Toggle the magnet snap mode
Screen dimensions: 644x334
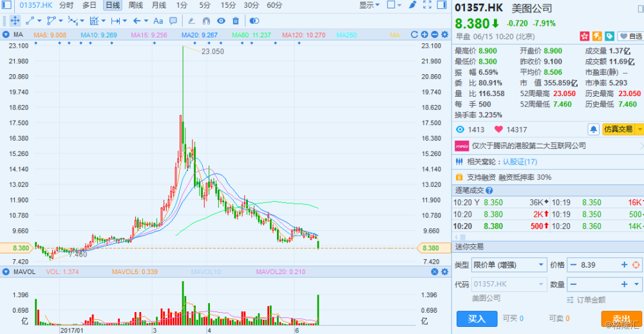tap(207, 21)
